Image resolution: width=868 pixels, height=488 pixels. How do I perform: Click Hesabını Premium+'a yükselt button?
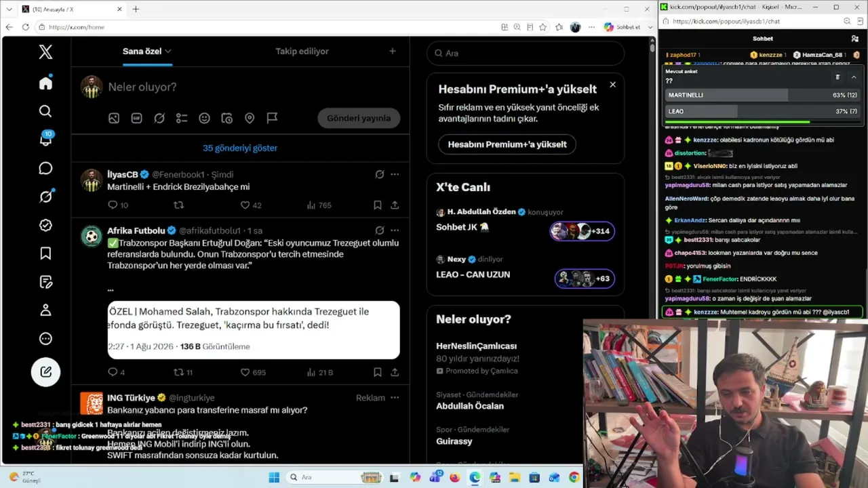[507, 144]
